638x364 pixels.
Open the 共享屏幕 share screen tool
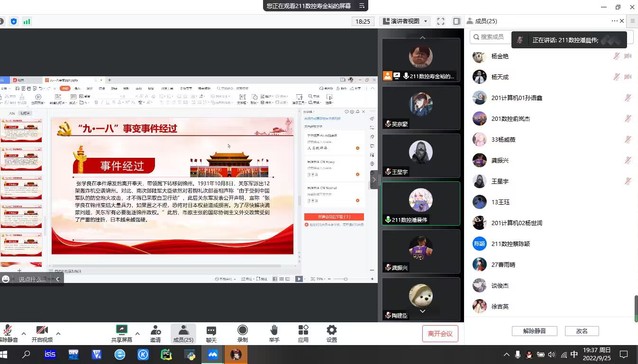122,333
